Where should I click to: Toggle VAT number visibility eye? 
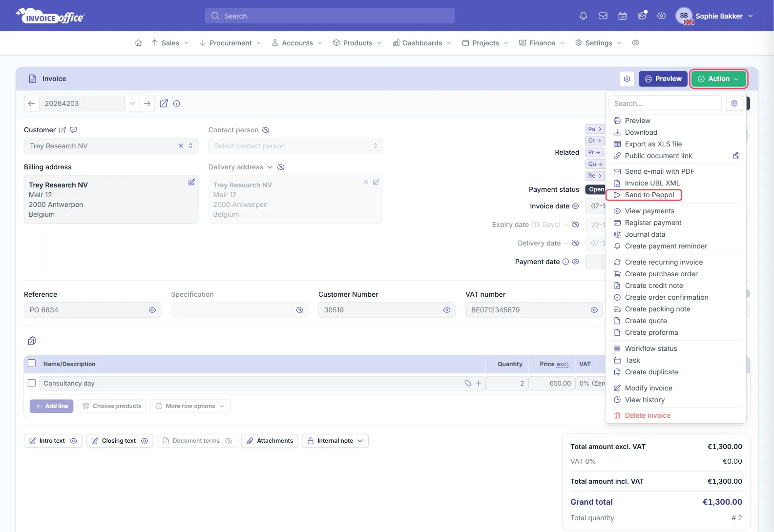[594, 310]
